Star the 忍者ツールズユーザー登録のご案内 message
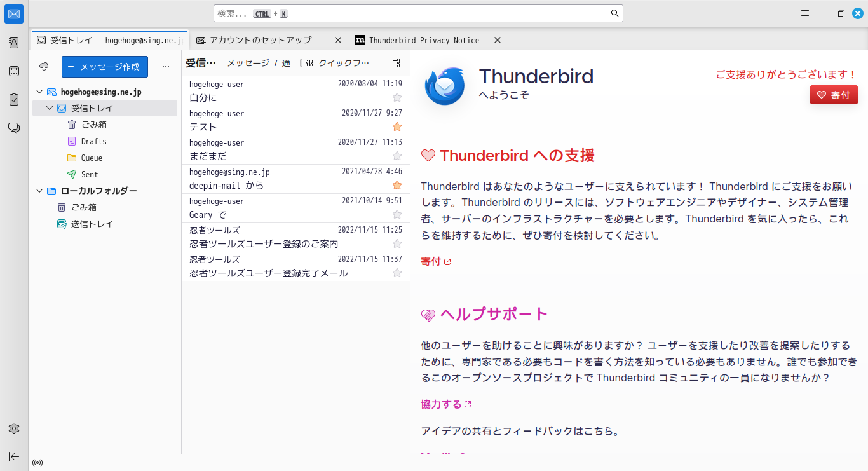The width and height of the screenshot is (868, 471). click(397, 243)
